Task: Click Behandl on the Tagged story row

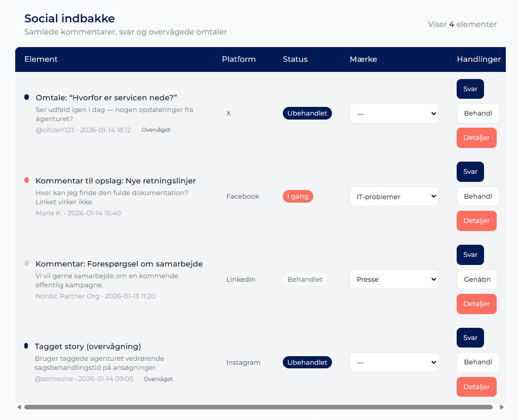Action: point(477,362)
